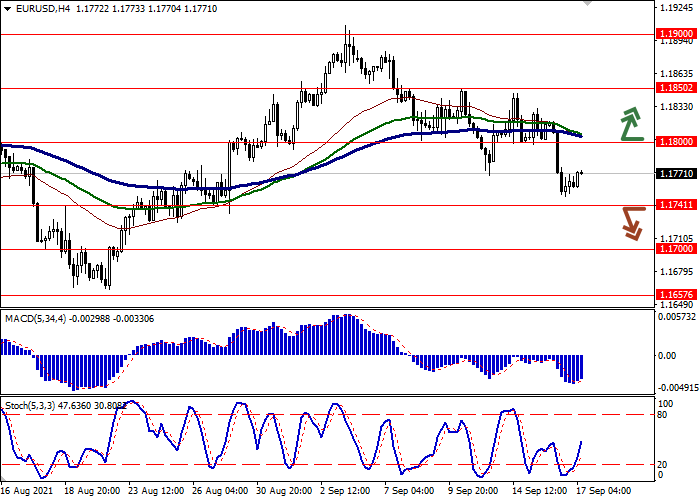
Task: Click the 1.18330 price axis value
Action: 676,107
